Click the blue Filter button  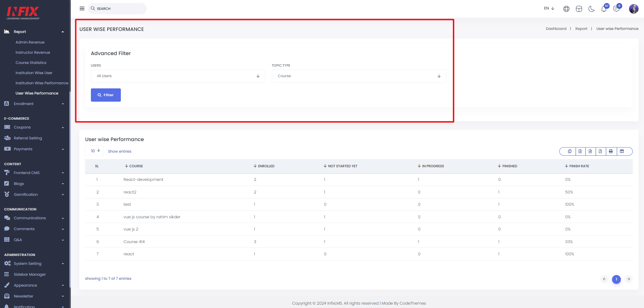pos(106,95)
